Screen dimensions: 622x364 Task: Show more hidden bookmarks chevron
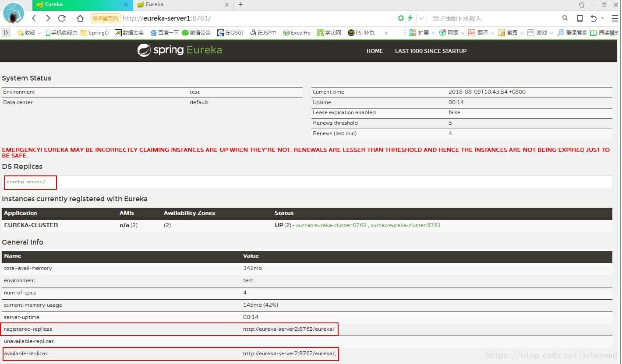(x=386, y=32)
